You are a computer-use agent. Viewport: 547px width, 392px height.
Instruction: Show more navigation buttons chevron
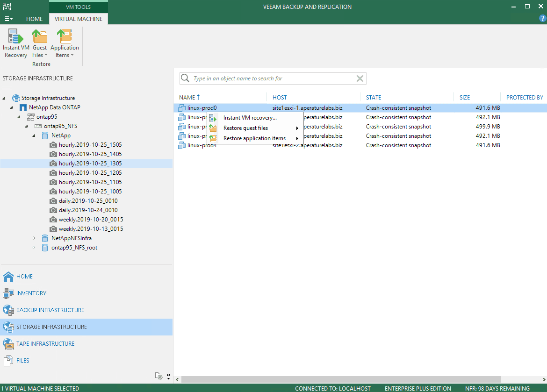168,376
